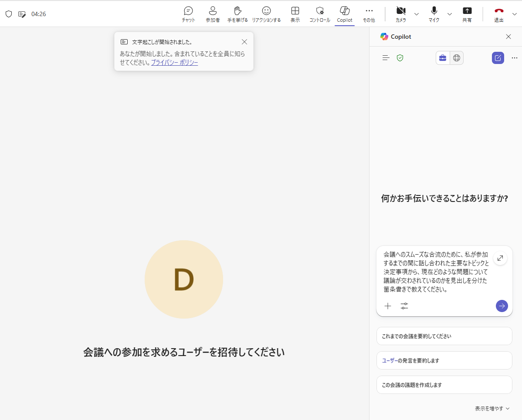Send the Copilot prompt with arrow button
This screenshot has height=420, width=522.
(x=502, y=306)
